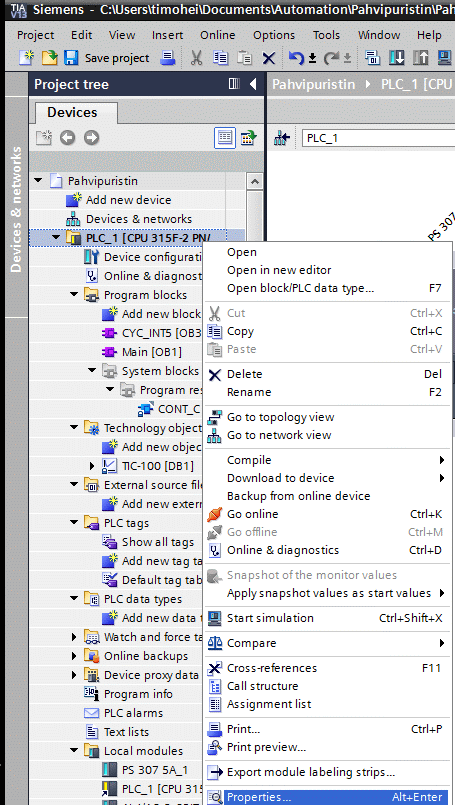Collapse the Pahvipuristin project node
Image resolution: width=455 pixels, height=805 pixels.
38,181
